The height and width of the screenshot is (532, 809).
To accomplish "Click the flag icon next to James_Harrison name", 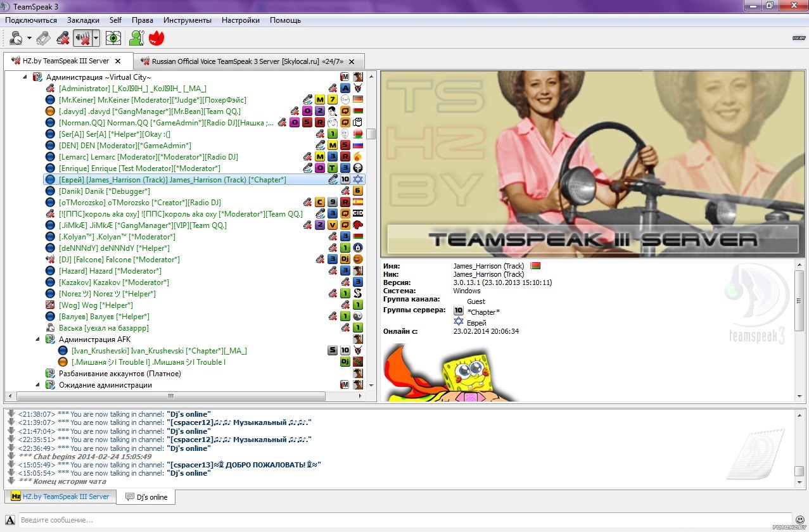I will tap(535, 266).
